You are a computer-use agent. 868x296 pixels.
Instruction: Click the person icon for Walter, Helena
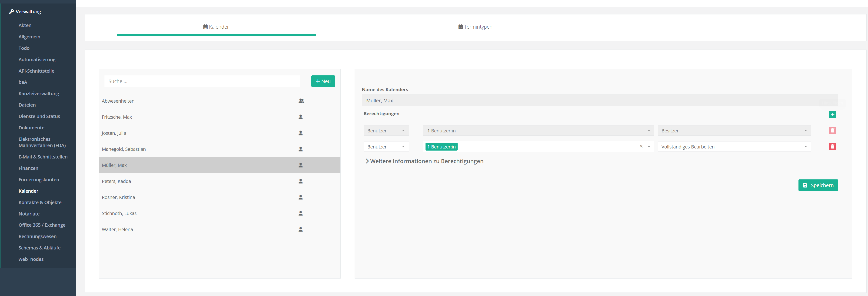301,229
